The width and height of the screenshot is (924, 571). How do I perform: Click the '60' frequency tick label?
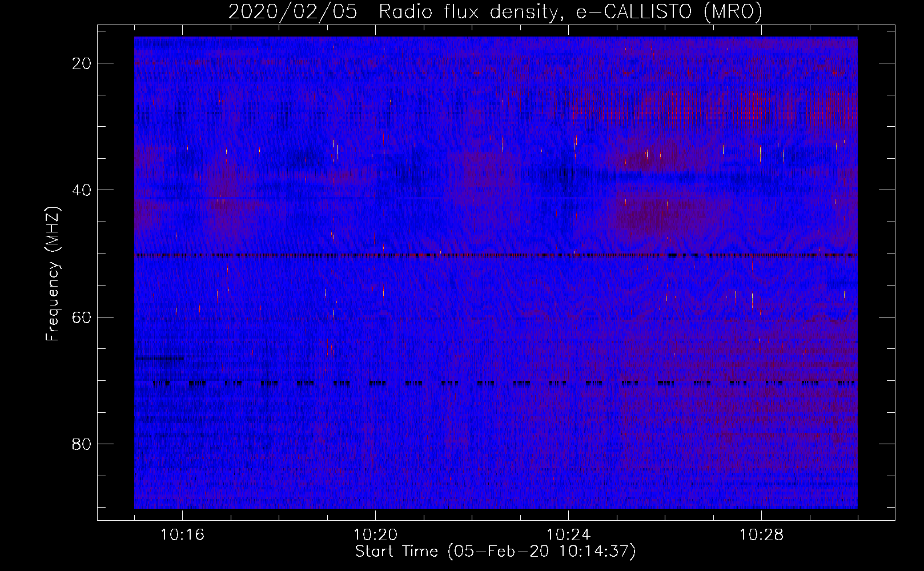tap(82, 317)
